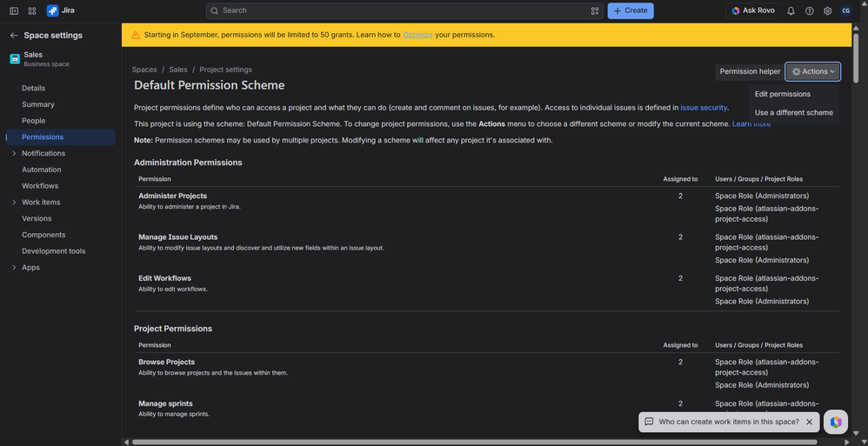The width and height of the screenshot is (868, 446).
Task: Click Ask Rovo button
Action: pos(753,10)
